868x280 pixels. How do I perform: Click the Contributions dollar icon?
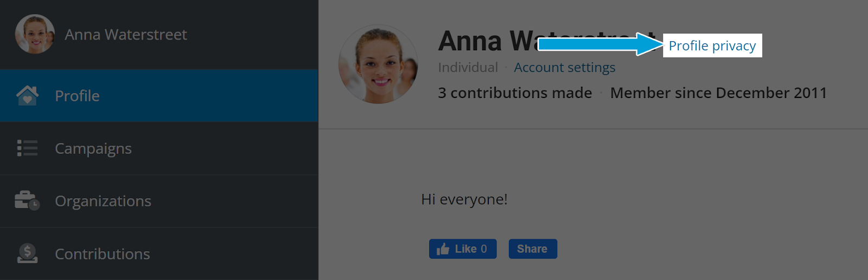(x=27, y=253)
